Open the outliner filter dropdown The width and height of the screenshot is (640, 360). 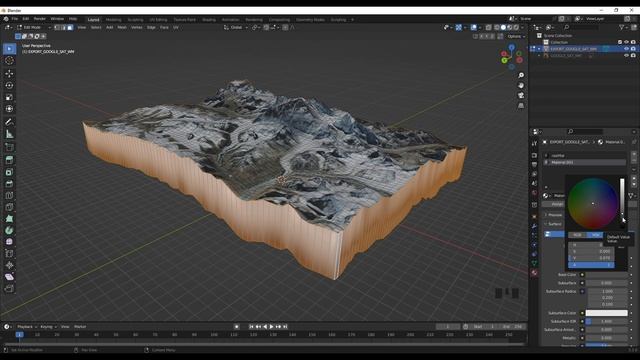click(623, 27)
